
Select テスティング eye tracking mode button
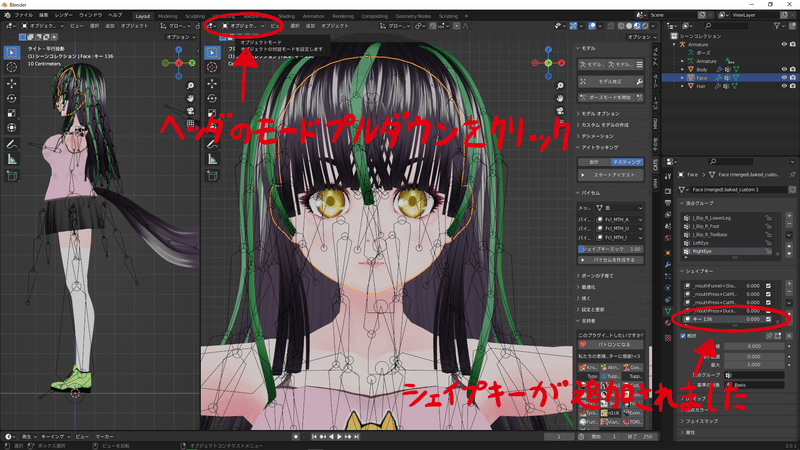(627, 162)
